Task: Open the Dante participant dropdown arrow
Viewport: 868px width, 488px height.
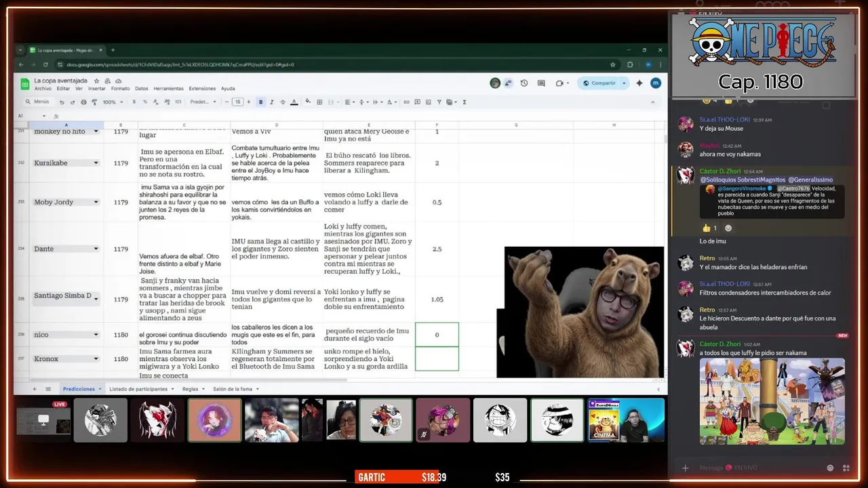Action: (96, 249)
